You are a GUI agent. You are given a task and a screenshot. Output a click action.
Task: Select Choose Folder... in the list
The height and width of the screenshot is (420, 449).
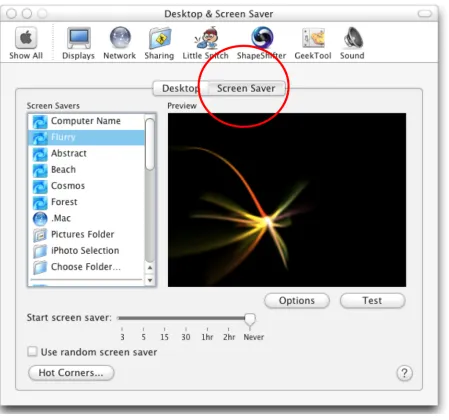point(86,267)
